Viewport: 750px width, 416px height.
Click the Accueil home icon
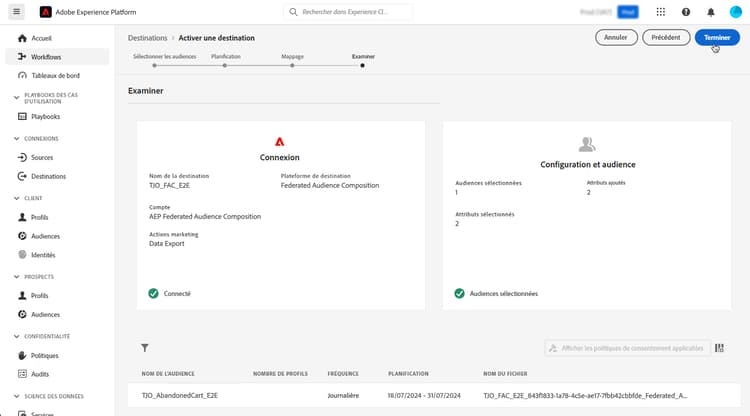click(x=22, y=38)
